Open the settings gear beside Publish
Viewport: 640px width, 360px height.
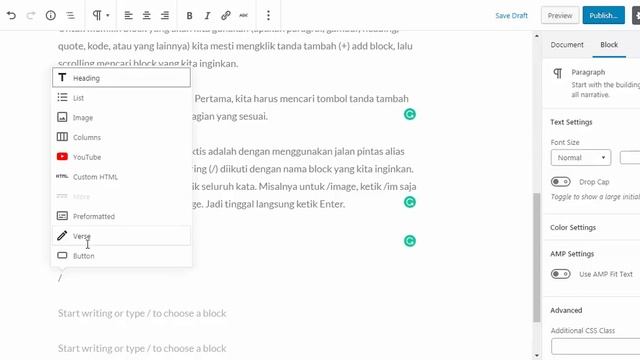[x=636, y=16]
